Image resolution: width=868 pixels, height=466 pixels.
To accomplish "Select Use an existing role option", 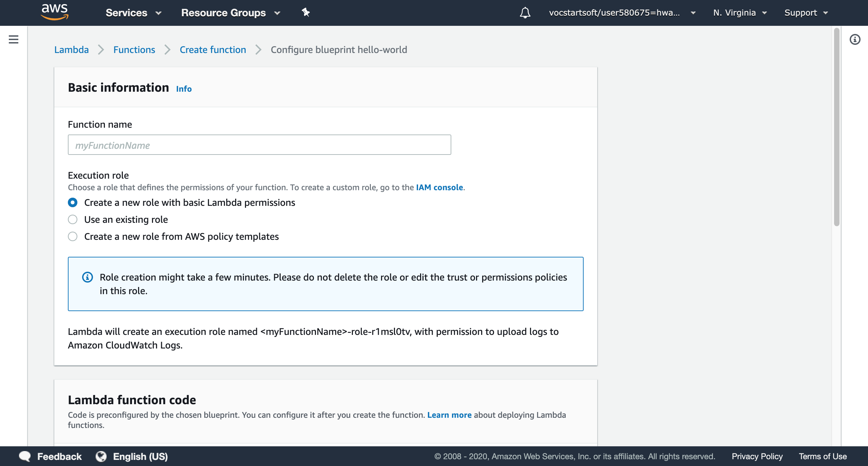I will click(73, 219).
